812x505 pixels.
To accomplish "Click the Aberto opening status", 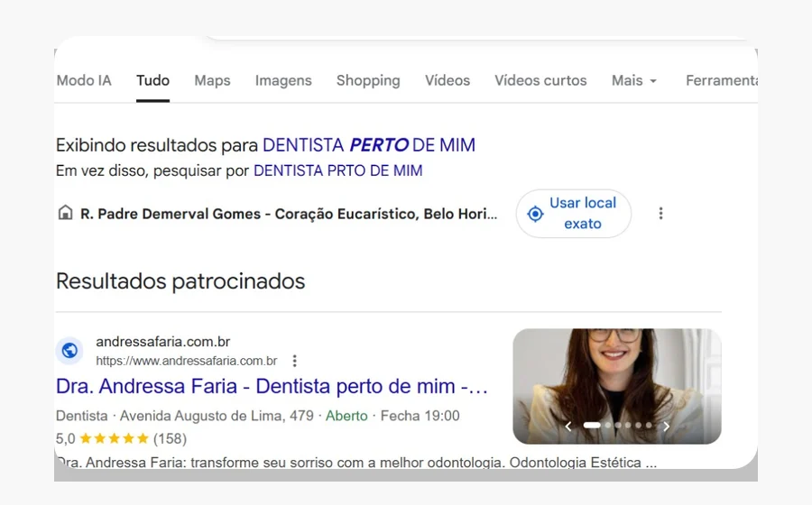I will click(x=346, y=416).
